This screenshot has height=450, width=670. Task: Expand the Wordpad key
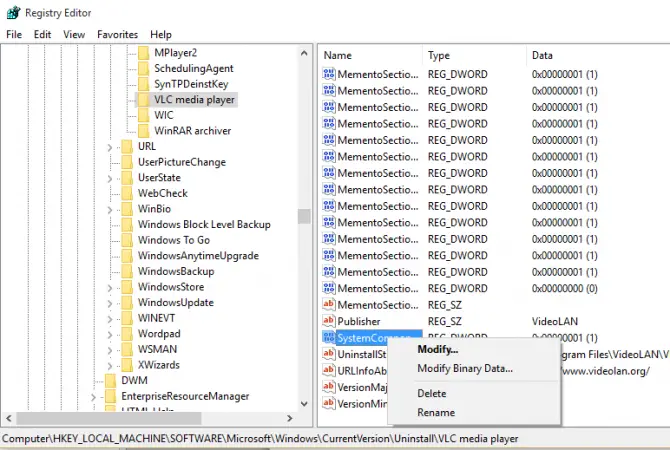(x=110, y=335)
